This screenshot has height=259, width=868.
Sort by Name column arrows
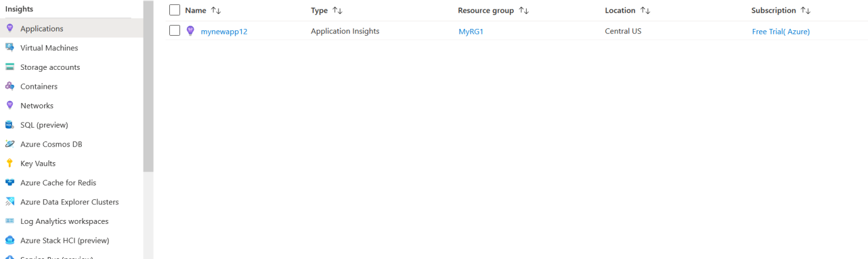click(216, 11)
